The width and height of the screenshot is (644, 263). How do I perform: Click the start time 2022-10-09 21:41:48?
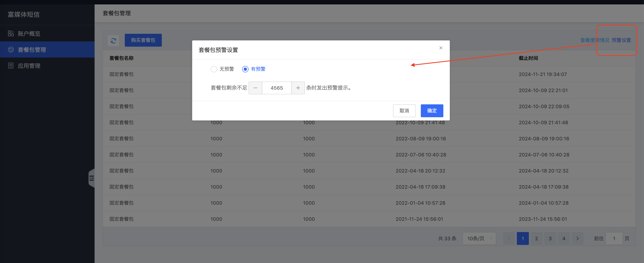click(420, 123)
